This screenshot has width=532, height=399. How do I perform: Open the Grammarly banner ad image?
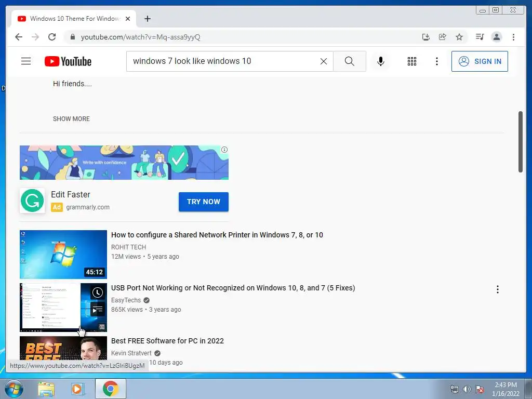tap(124, 163)
